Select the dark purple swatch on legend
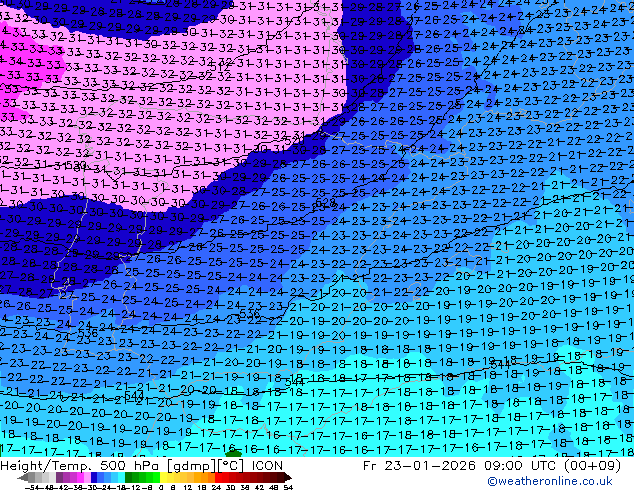Screen dimensions: 634x490 pos(59,477)
